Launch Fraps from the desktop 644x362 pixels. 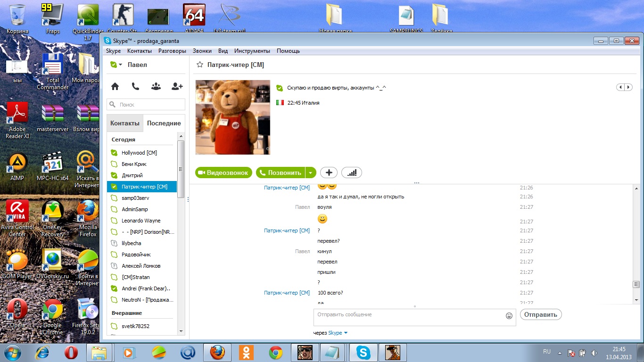coord(53,19)
